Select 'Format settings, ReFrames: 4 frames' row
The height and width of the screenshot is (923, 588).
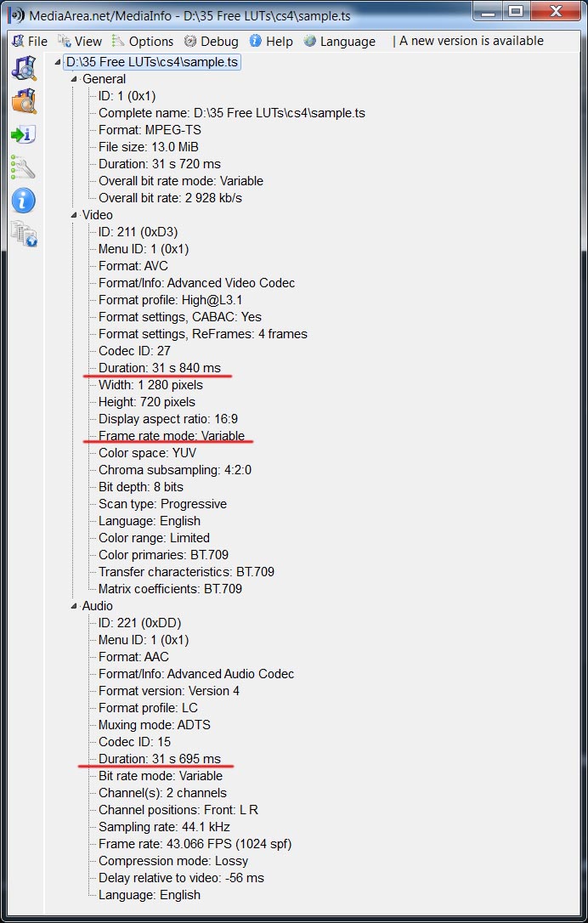(203, 334)
